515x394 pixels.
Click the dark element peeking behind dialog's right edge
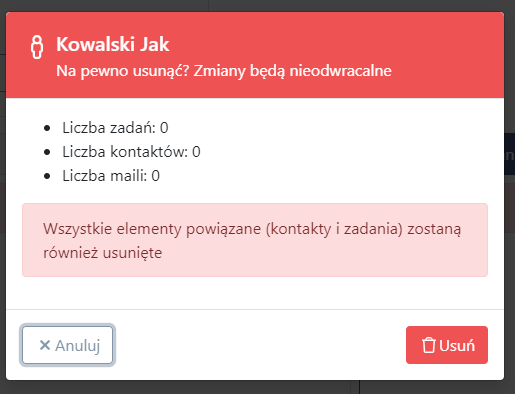coord(509,154)
